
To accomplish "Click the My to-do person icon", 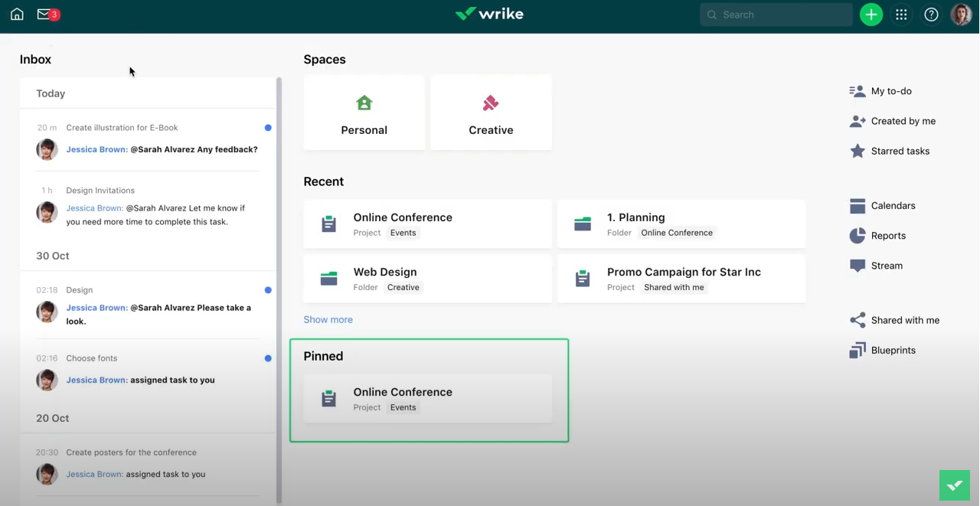I will point(857,91).
